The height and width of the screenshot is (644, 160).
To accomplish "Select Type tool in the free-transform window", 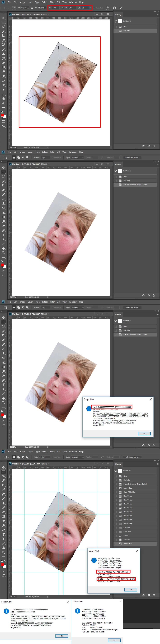I will tap(3, 85).
